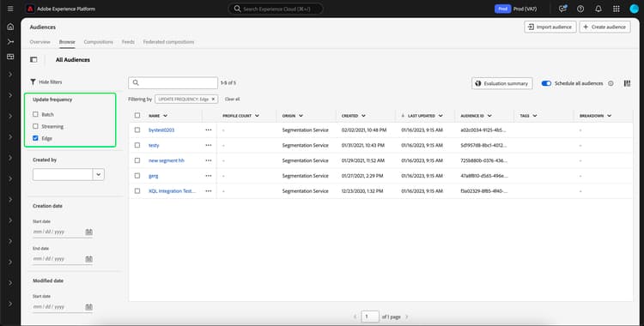644x326 pixels.
Task: Go to previous page arrow
Action: click(x=355, y=317)
